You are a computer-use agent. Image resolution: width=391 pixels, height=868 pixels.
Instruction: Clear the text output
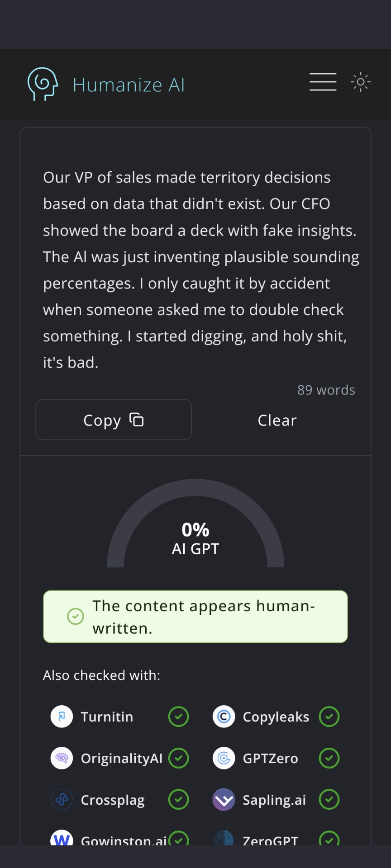point(277,420)
